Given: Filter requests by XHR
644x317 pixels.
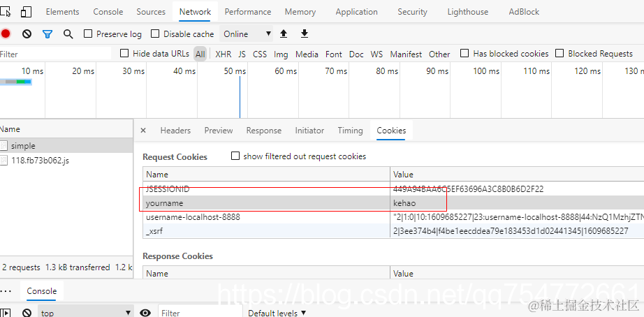Looking at the screenshot, I should coord(223,54).
